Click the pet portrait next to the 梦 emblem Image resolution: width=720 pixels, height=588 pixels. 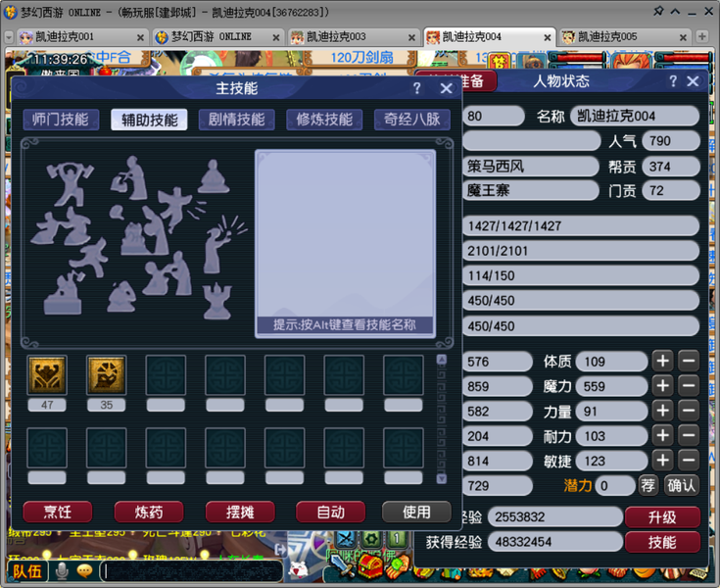[x=533, y=62]
